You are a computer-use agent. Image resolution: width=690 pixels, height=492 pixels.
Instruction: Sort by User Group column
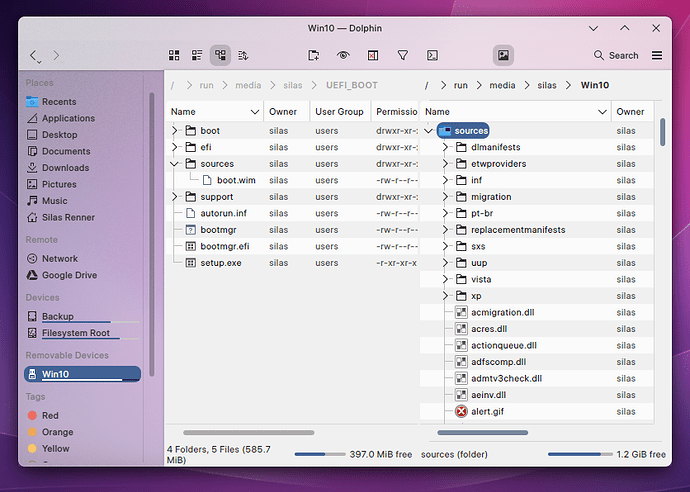click(x=341, y=112)
